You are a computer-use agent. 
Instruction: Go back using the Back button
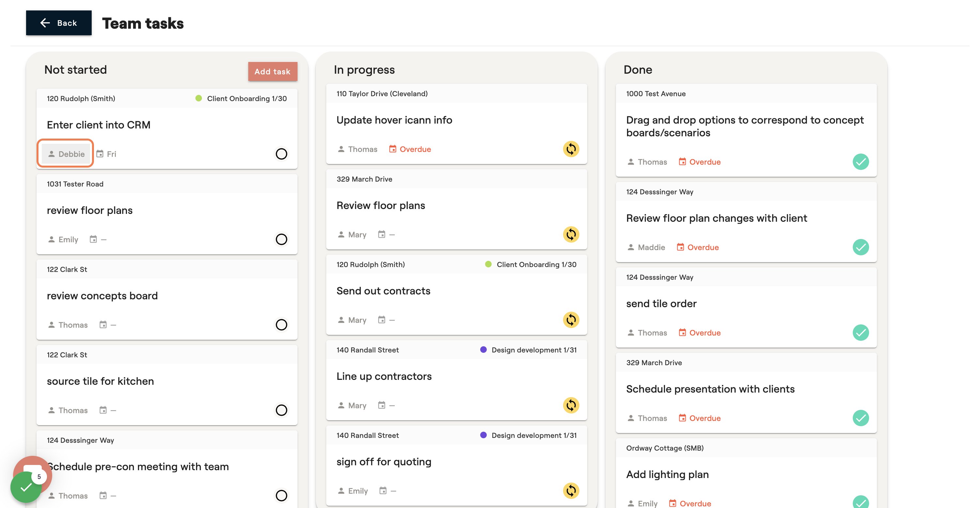tap(59, 23)
